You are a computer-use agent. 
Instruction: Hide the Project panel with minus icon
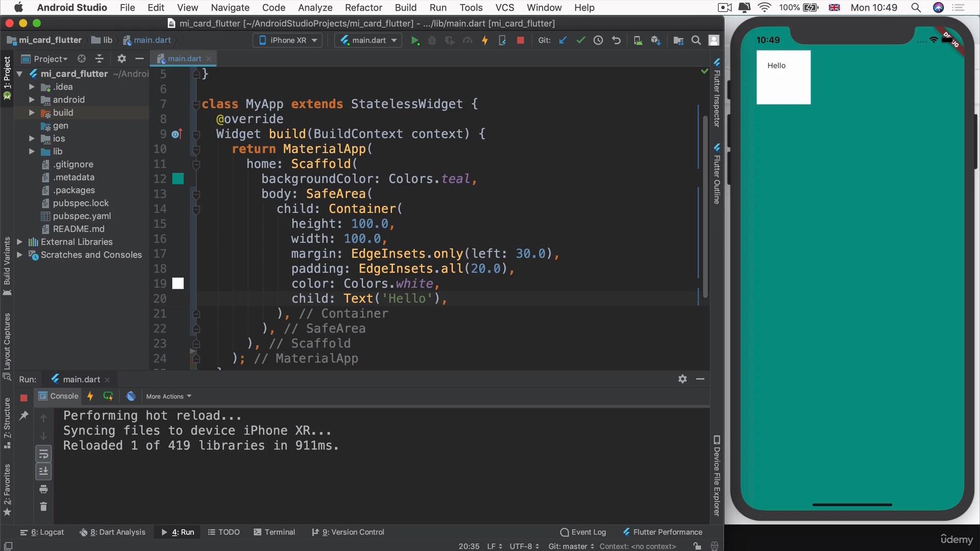[139, 59]
